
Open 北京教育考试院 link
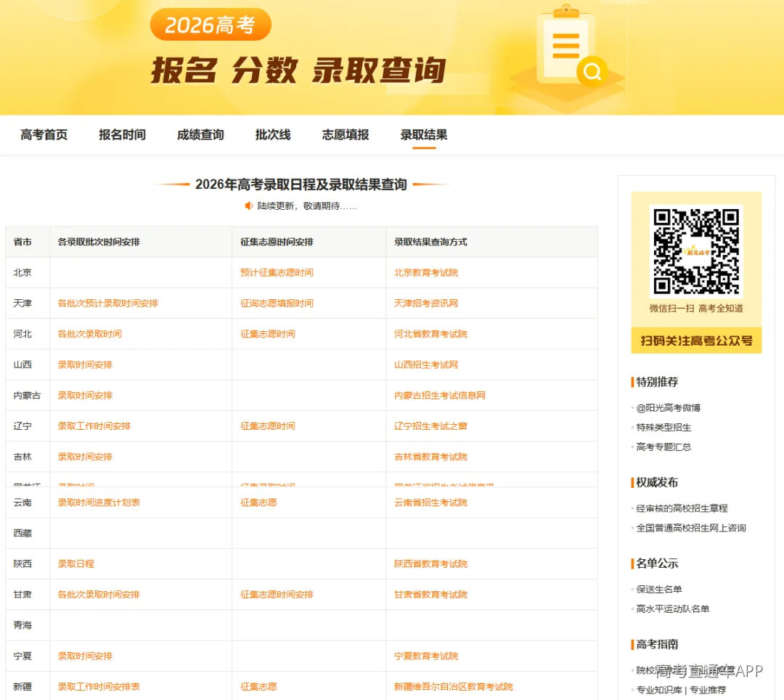(426, 272)
